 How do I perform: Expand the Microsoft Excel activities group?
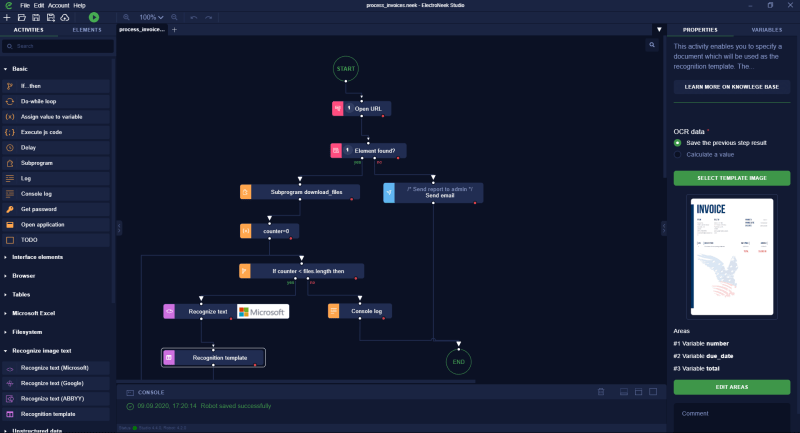pos(34,313)
